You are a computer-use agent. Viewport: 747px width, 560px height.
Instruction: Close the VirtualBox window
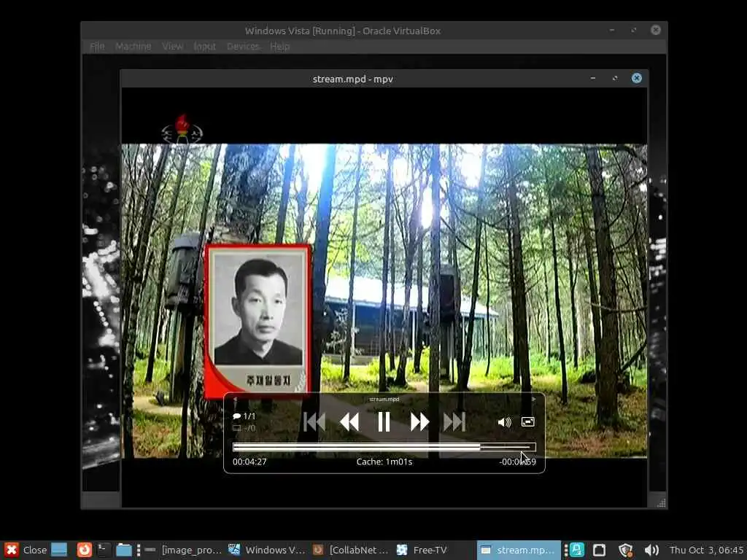click(656, 30)
